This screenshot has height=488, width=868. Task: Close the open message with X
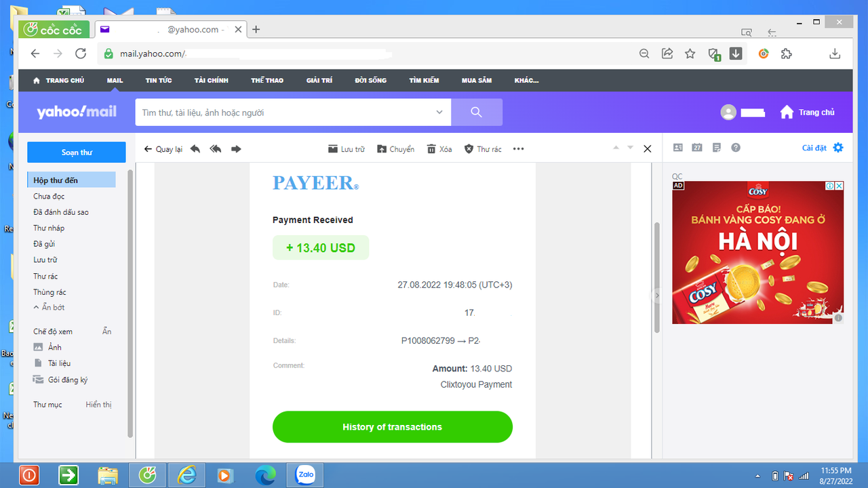pyautogui.click(x=647, y=148)
